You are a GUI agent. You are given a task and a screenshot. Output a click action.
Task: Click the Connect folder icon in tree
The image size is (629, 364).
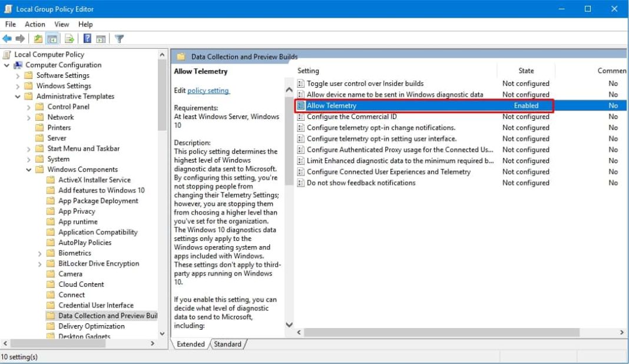click(51, 295)
